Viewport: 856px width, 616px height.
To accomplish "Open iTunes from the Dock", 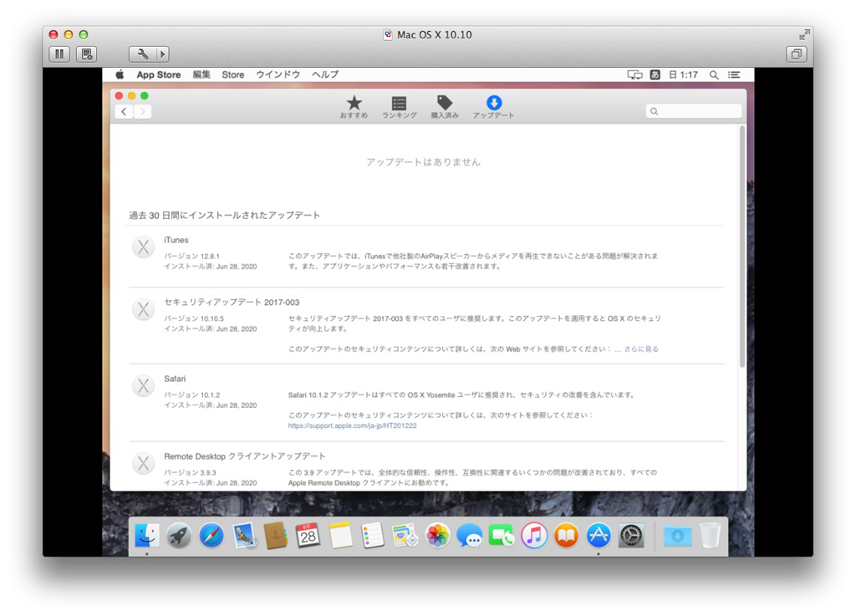I will coord(534,536).
